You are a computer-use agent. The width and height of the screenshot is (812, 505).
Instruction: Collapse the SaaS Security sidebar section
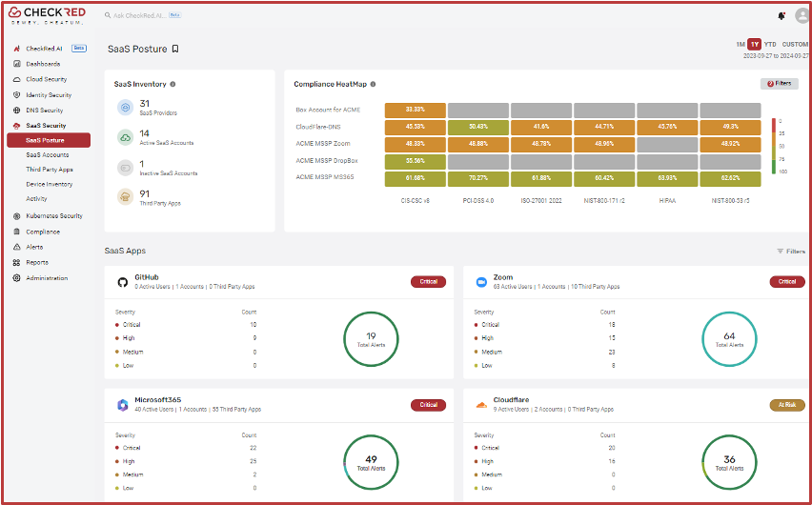click(46, 126)
